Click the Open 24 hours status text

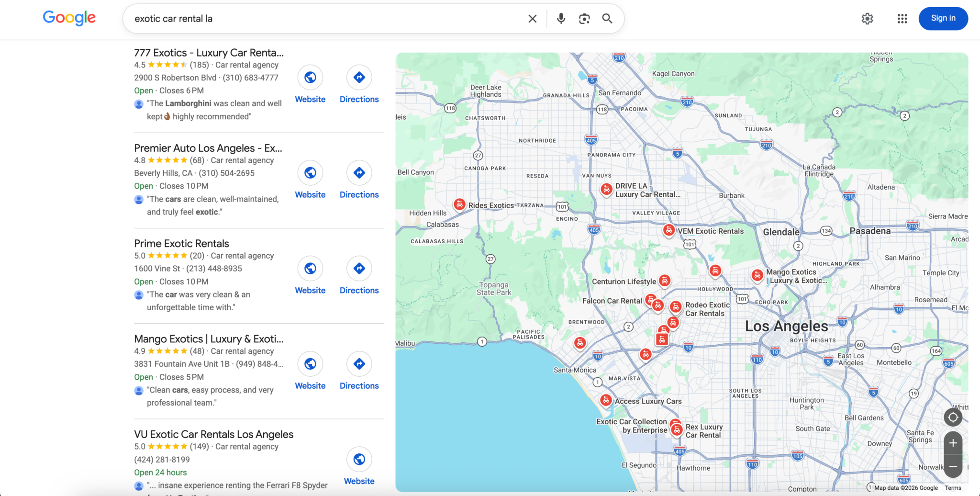(x=160, y=473)
